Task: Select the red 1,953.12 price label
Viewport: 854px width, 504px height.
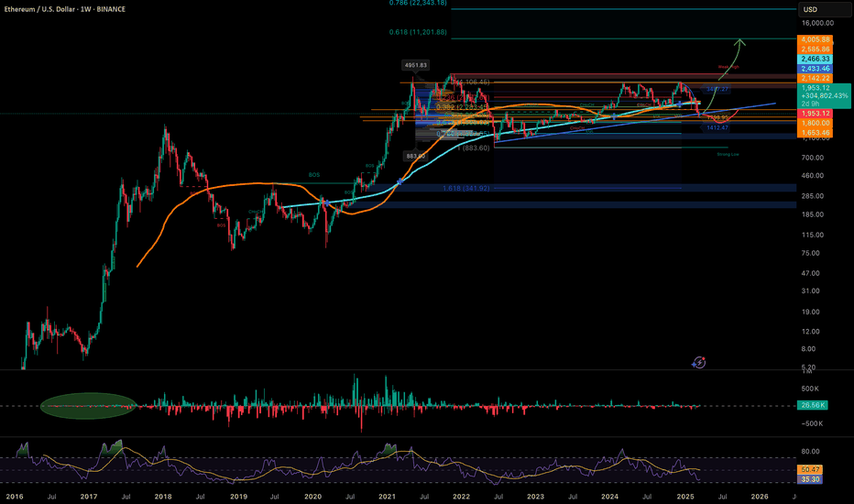Action: point(816,114)
